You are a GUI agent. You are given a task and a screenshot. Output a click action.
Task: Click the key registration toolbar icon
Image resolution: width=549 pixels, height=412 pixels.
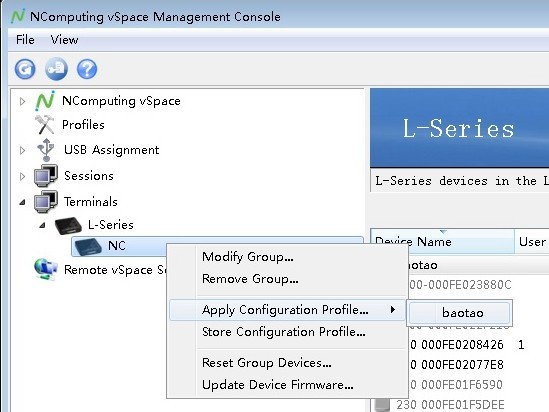pos(56,69)
